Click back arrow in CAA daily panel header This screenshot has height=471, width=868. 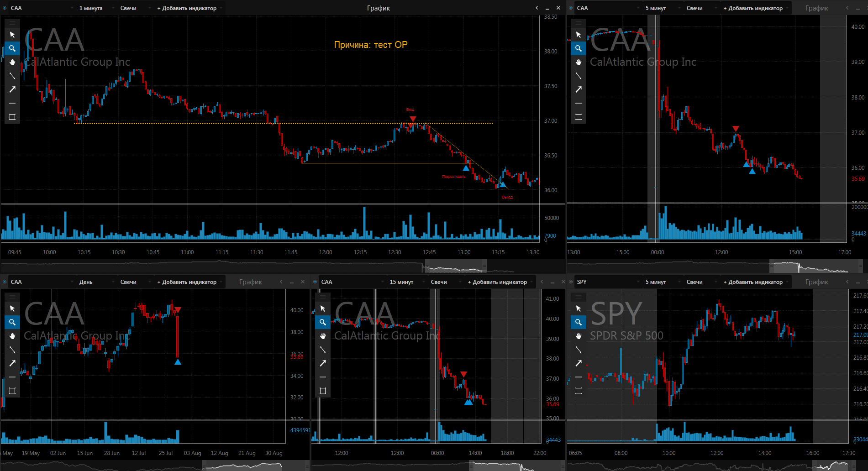(x=281, y=282)
